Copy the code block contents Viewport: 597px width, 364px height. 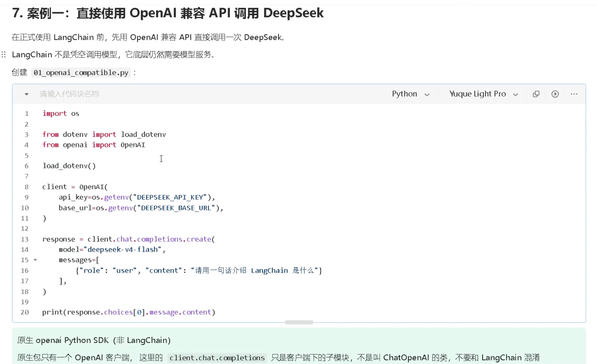coord(536,94)
